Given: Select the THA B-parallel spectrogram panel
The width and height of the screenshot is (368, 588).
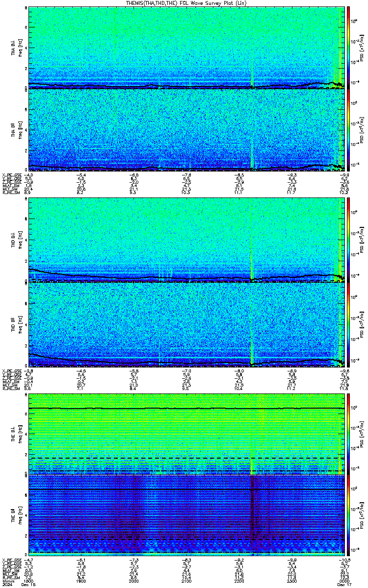Looking at the screenshot, I should 186,129.
